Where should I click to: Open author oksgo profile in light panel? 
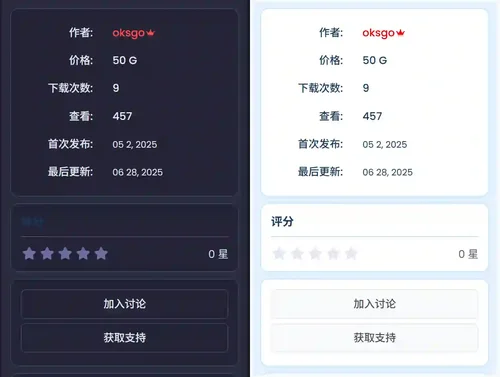pos(379,33)
